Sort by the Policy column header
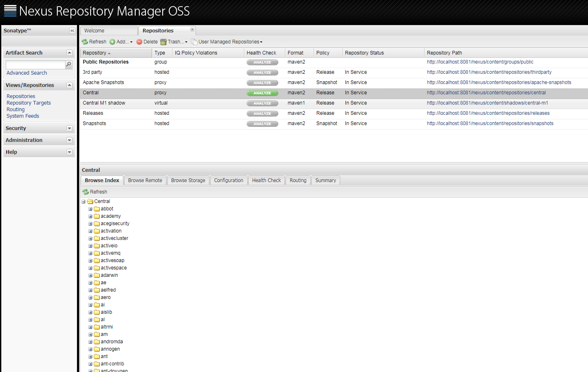This screenshot has width=588, height=372. [328, 53]
